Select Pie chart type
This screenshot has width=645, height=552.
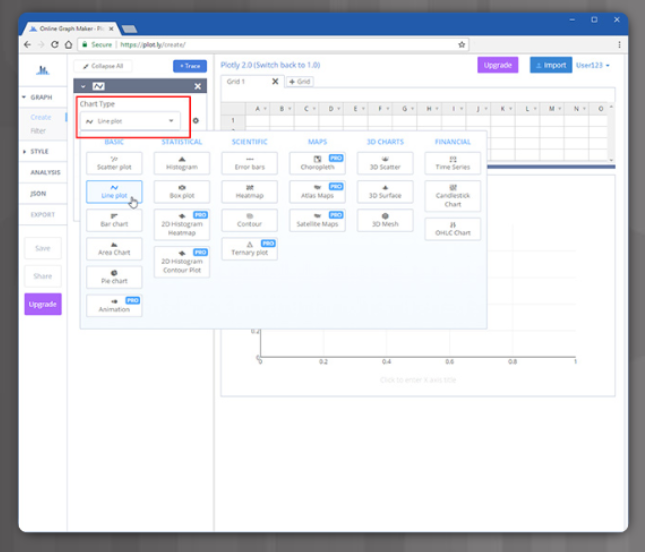click(114, 277)
